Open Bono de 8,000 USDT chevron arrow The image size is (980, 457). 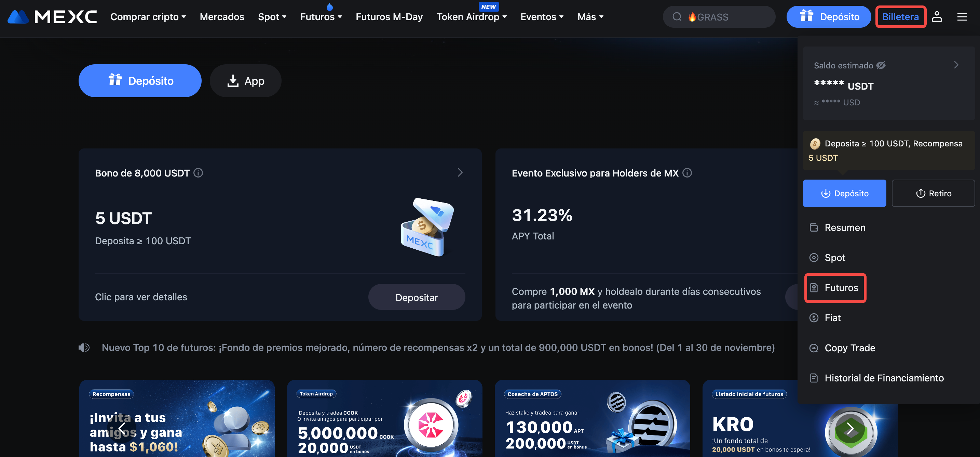pyautogui.click(x=460, y=172)
